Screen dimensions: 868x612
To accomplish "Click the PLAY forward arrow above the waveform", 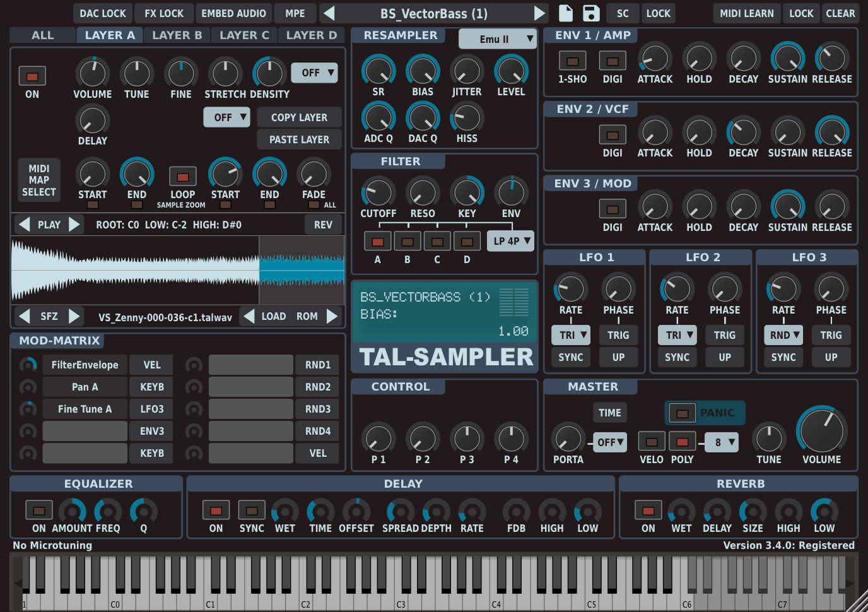I will pyautogui.click(x=73, y=224).
